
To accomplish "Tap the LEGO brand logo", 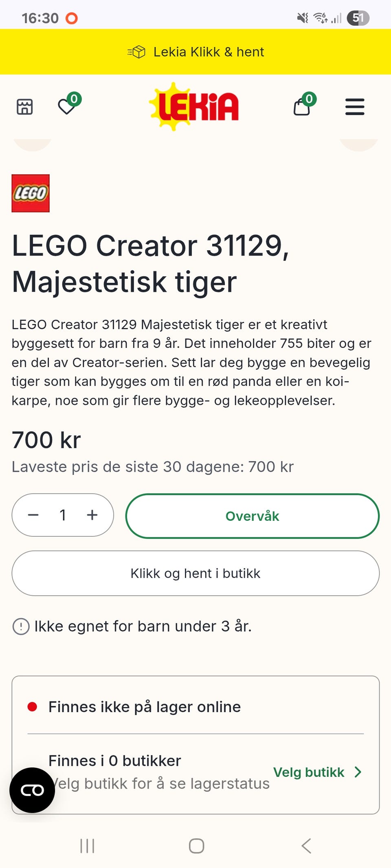I will coord(31,193).
